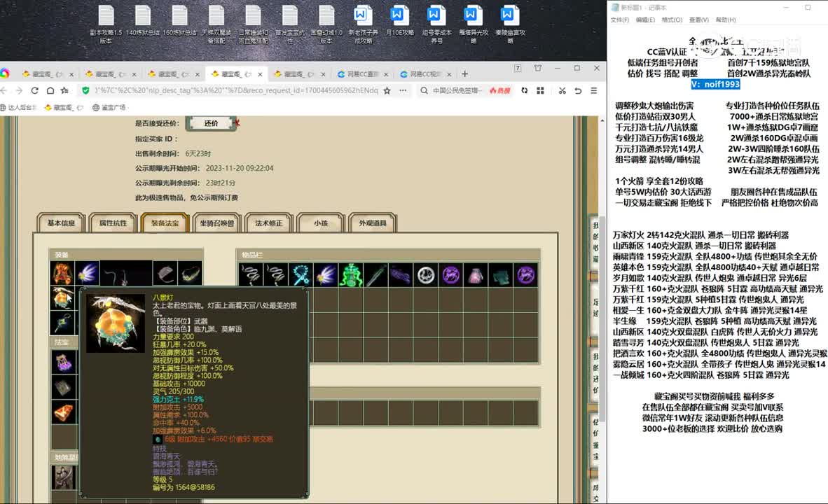Open Notepad 帮助(H) menu

click(x=726, y=20)
